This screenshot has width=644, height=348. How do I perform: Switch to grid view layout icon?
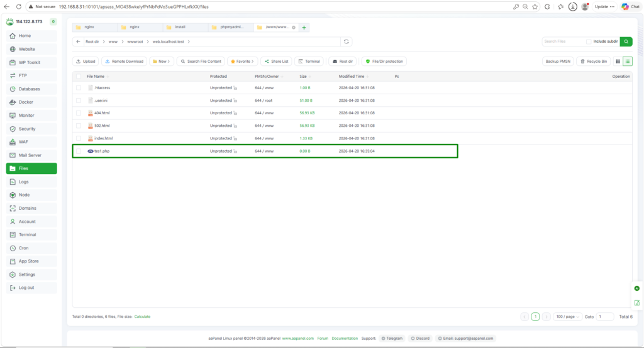(x=618, y=62)
